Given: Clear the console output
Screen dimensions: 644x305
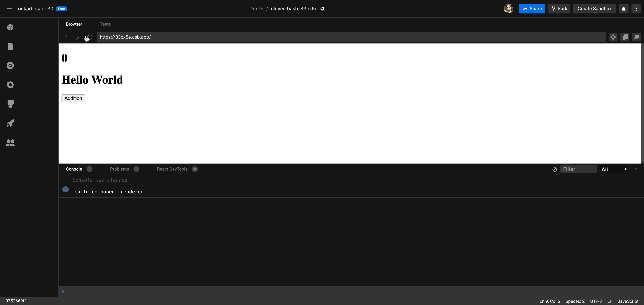Looking at the screenshot, I should (x=554, y=169).
